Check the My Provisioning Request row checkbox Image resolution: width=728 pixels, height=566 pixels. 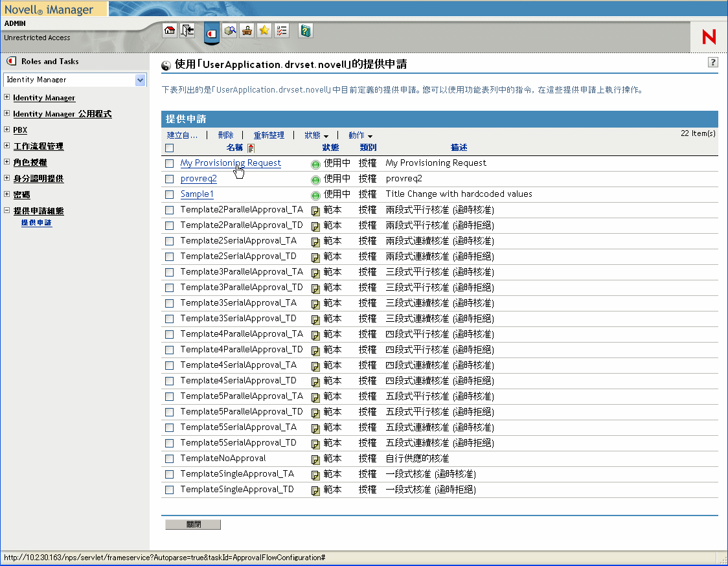(170, 163)
